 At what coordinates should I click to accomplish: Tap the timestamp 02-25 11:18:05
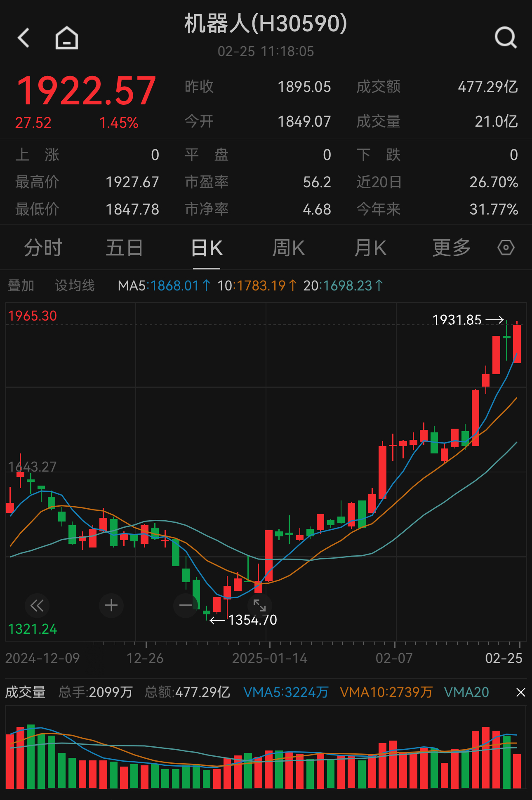point(266,52)
